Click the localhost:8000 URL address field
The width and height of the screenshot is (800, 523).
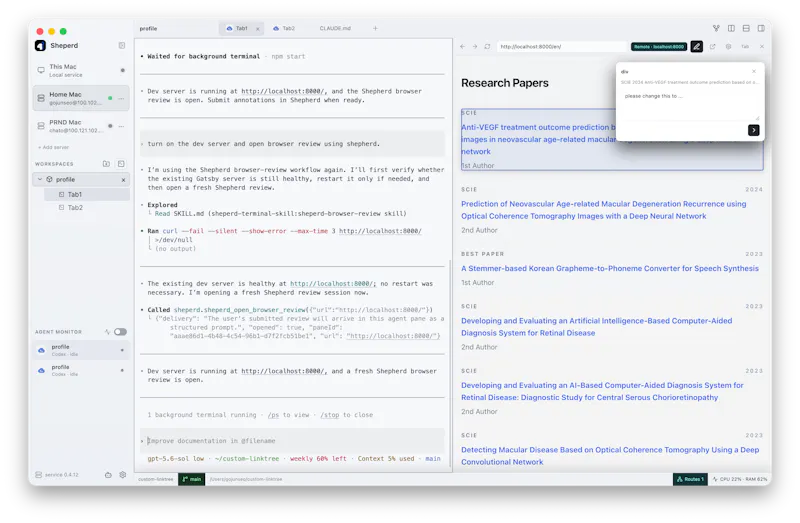pyautogui.click(x=561, y=46)
